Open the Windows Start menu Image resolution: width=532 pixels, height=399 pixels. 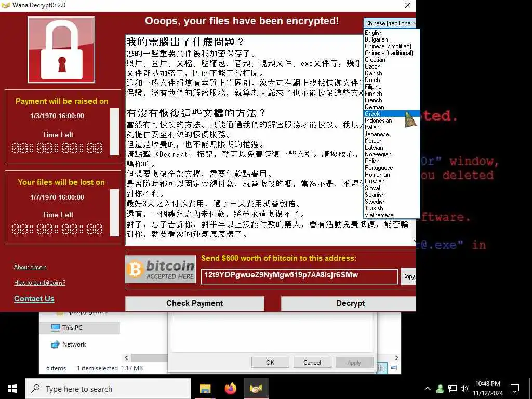(x=12, y=389)
